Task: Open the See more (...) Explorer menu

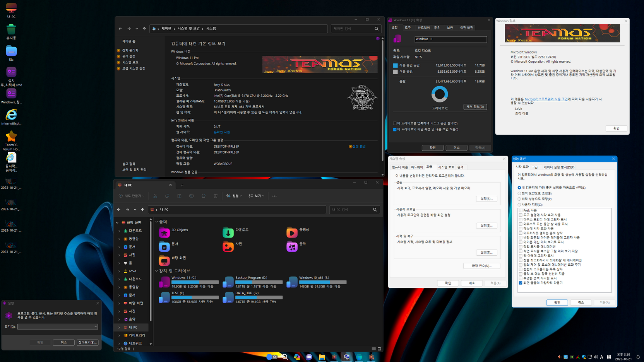Action: tap(274, 196)
